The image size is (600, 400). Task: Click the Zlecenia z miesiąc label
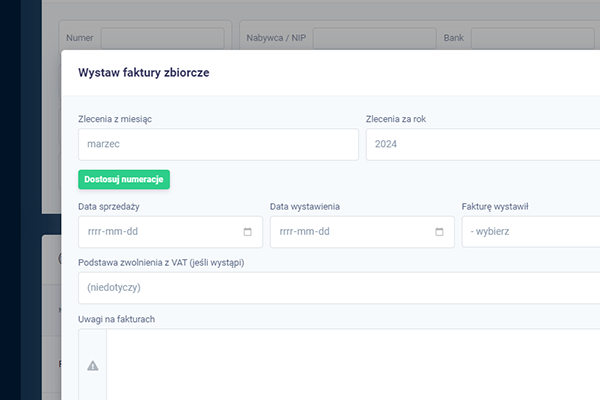[x=115, y=119]
